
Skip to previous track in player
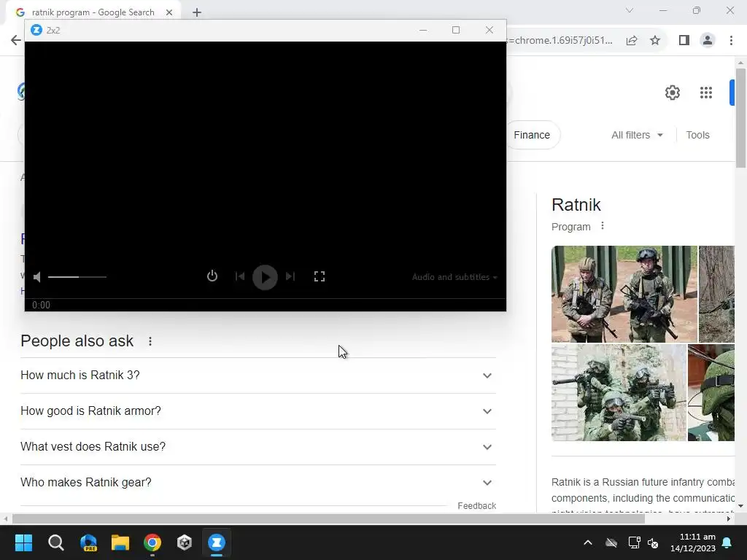pyautogui.click(x=239, y=276)
